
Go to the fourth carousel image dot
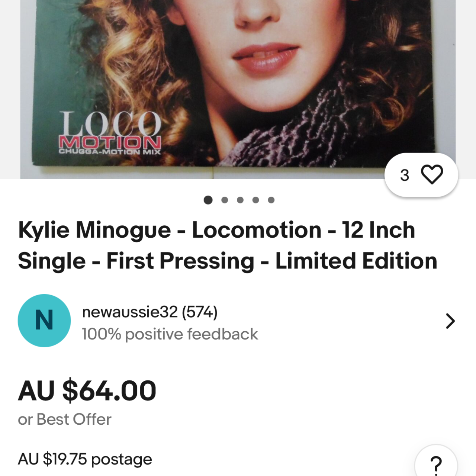tap(256, 200)
